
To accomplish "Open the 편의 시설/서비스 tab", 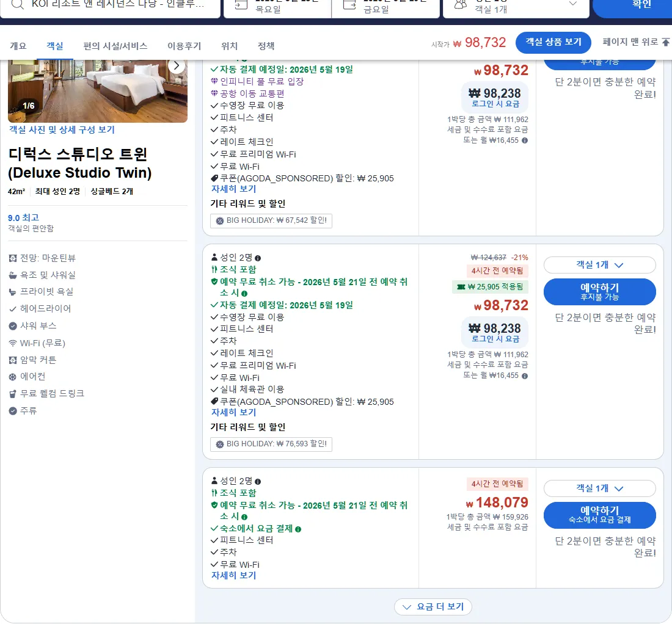I will tap(115, 46).
